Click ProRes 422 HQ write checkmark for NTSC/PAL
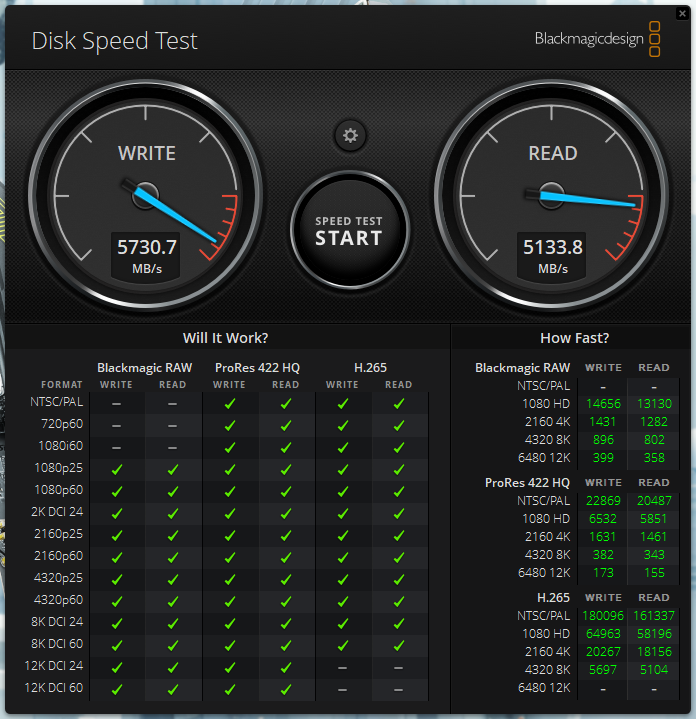Screen dimensions: 696x719 [229, 403]
